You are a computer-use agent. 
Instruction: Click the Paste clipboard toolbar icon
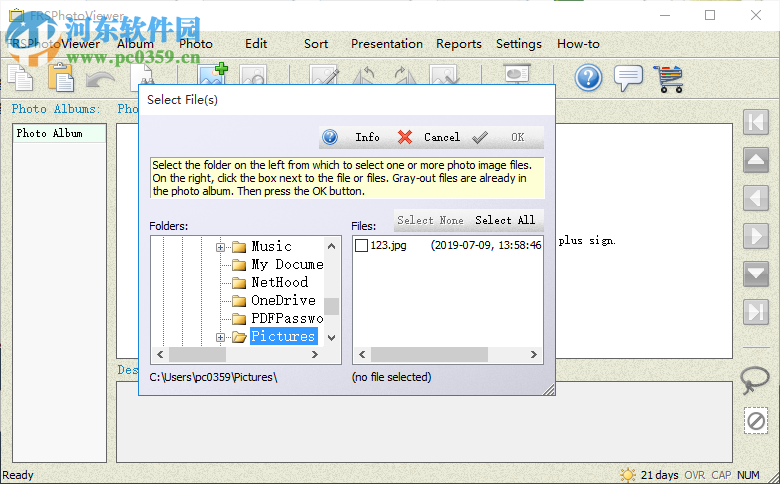click(x=61, y=78)
